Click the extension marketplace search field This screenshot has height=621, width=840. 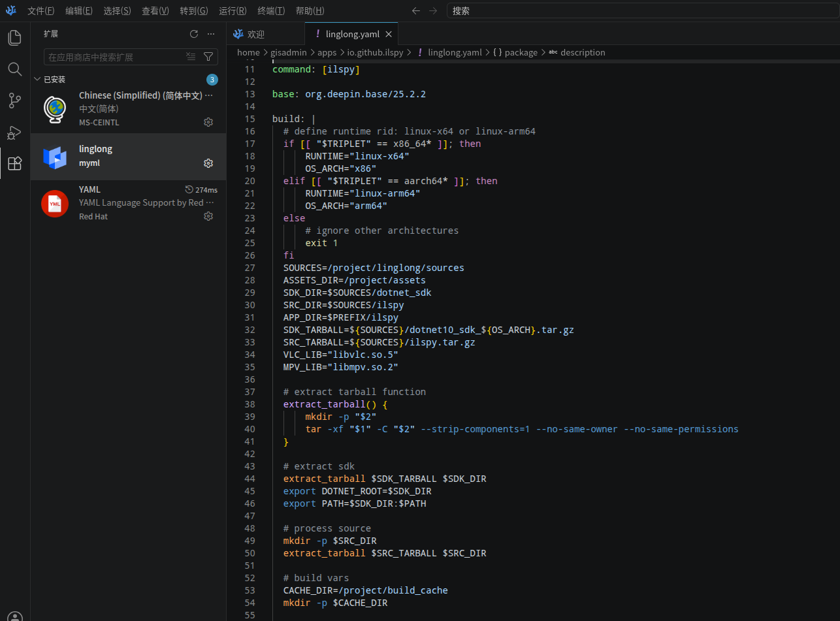click(x=115, y=57)
